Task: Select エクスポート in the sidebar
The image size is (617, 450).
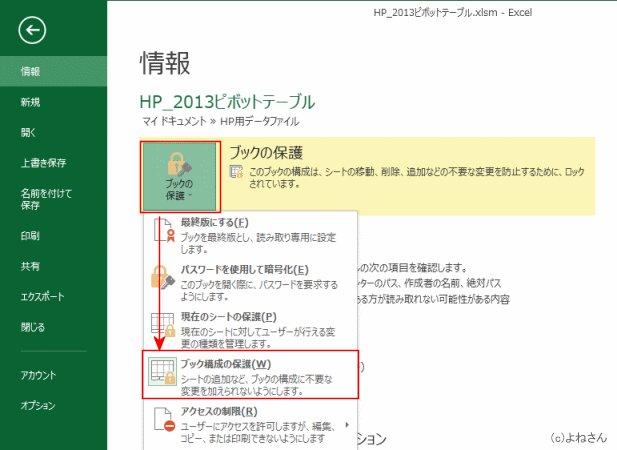Action: point(54,297)
